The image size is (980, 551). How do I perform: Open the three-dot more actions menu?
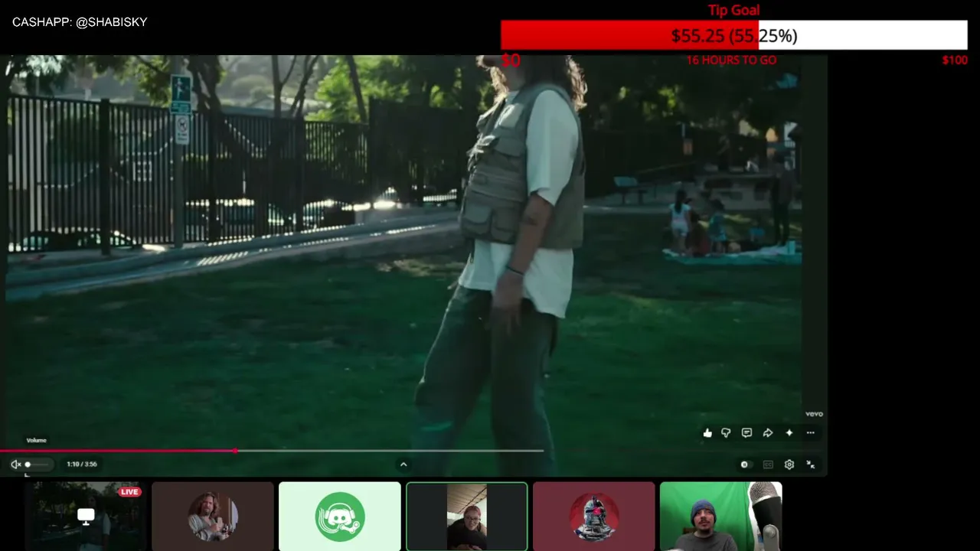click(x=810, y=433)
